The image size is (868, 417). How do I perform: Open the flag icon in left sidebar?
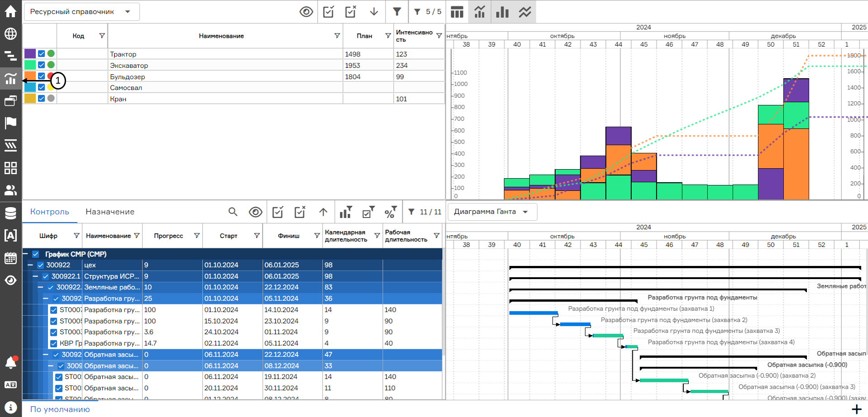(x=10, y=123)
